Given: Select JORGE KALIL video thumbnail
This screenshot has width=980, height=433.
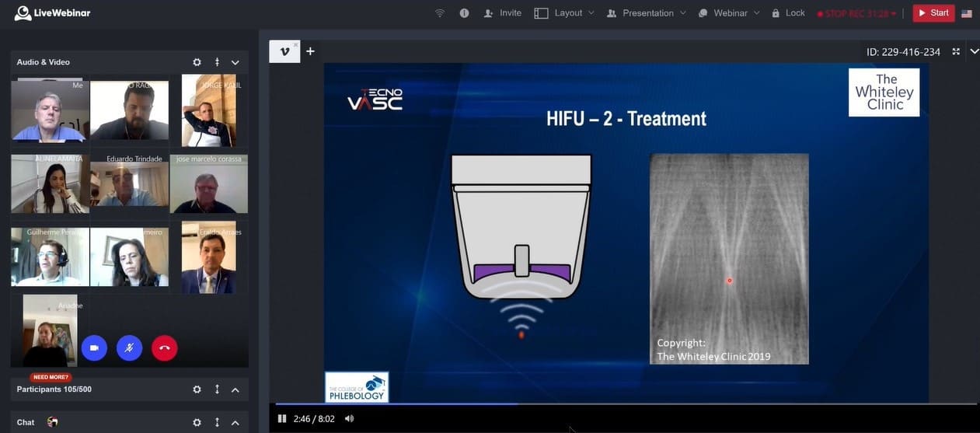Looking at the screenshot, I should coord(209,110).
